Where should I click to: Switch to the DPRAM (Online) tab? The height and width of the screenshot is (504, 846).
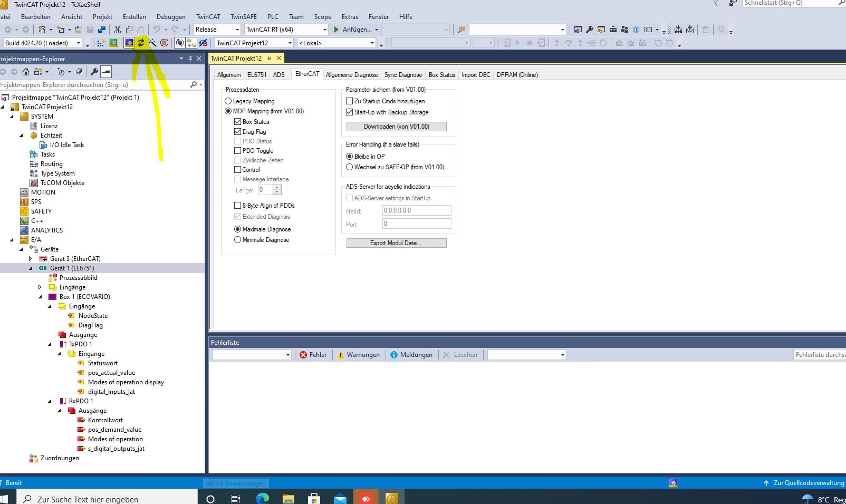(517, 75)
